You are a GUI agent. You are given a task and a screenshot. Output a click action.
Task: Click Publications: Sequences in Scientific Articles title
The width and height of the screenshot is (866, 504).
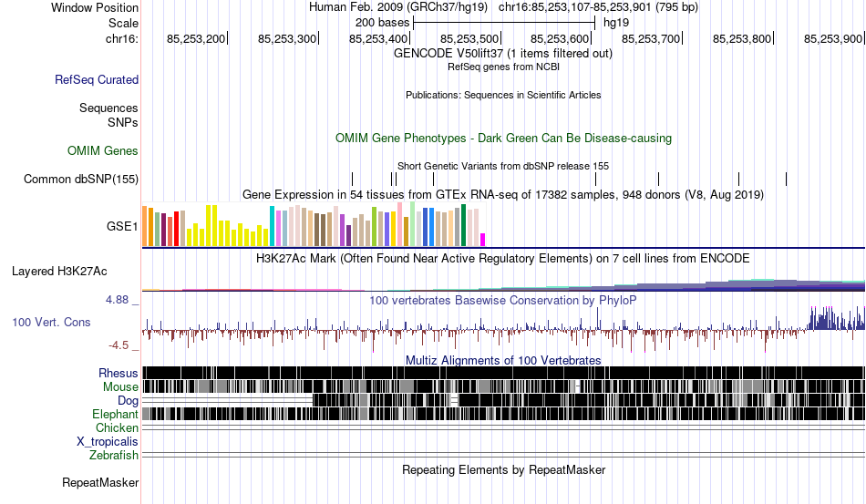[503, 95]
